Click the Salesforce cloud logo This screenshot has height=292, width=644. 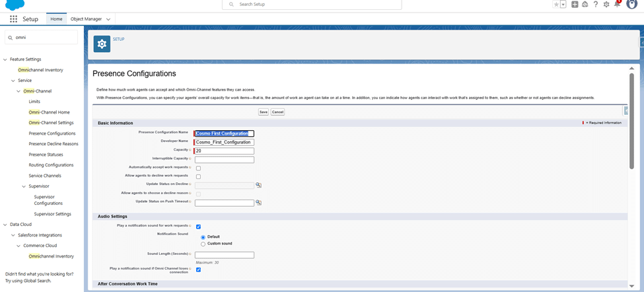[x=15, y=4]
